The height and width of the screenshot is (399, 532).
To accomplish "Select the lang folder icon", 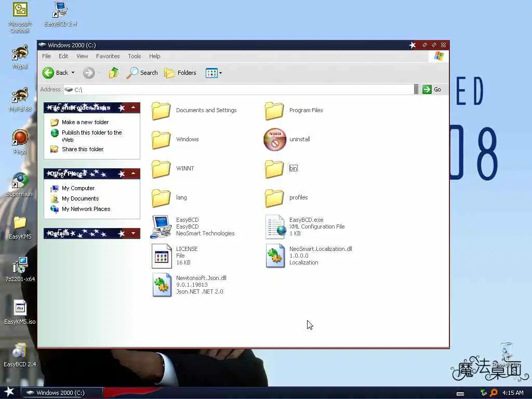I will point(161,198).
